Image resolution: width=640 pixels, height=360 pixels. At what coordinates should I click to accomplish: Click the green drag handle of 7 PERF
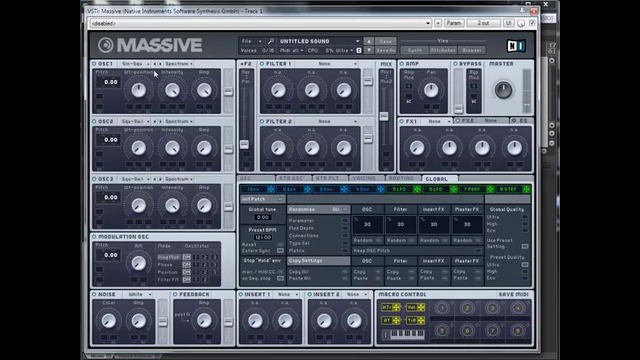(x=490, y=189)
